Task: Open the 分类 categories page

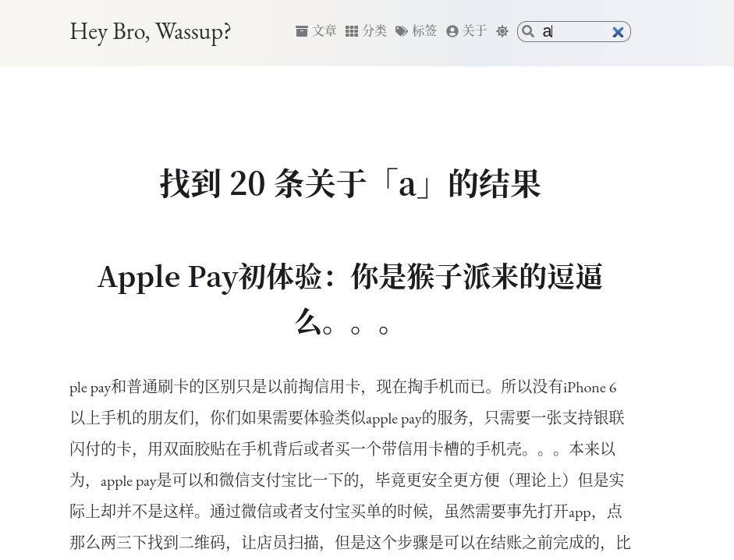Action: coord(374,31)
